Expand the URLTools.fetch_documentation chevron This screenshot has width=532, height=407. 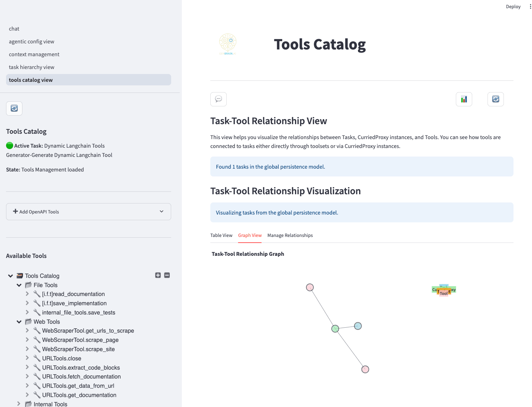point(27,376)
